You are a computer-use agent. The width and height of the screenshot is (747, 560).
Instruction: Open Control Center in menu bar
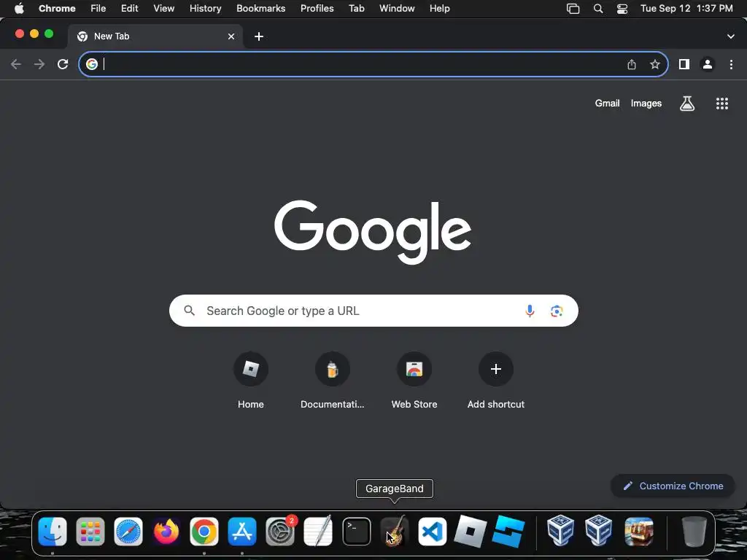point(622,9)
